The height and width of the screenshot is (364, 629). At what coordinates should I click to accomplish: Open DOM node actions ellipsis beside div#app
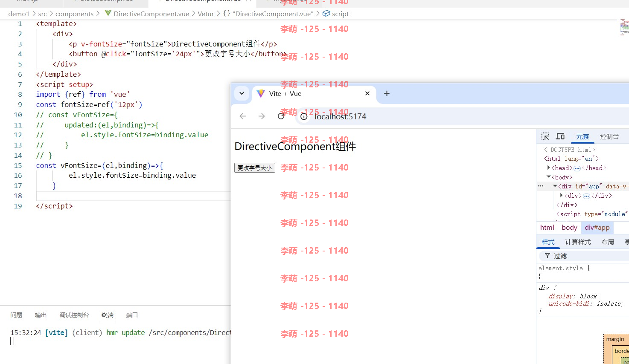541,186
